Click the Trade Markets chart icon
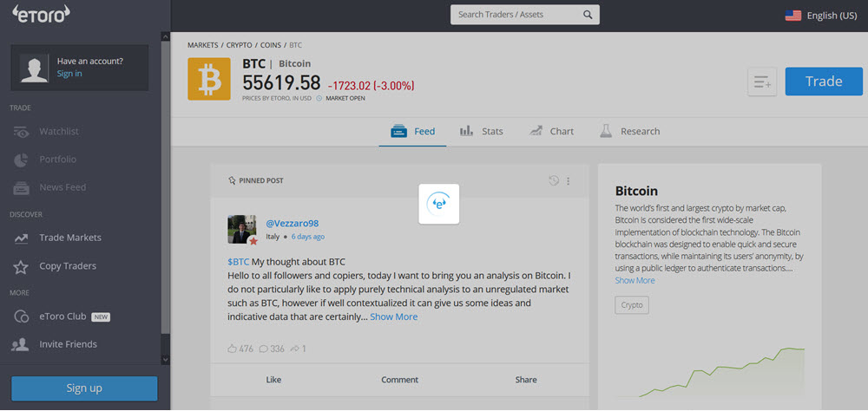Viewport: 868px width, 411px height. click(21, 238)
